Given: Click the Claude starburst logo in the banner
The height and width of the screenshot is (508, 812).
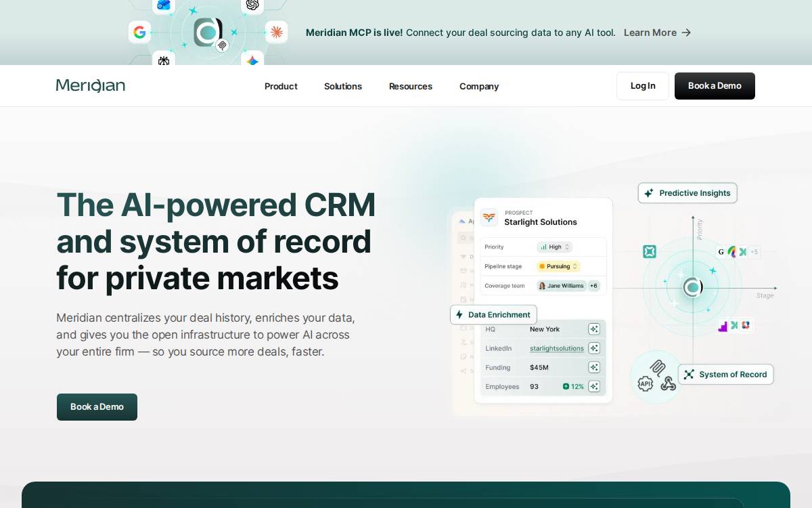Looking at the screenshot, I should point(276,32).
